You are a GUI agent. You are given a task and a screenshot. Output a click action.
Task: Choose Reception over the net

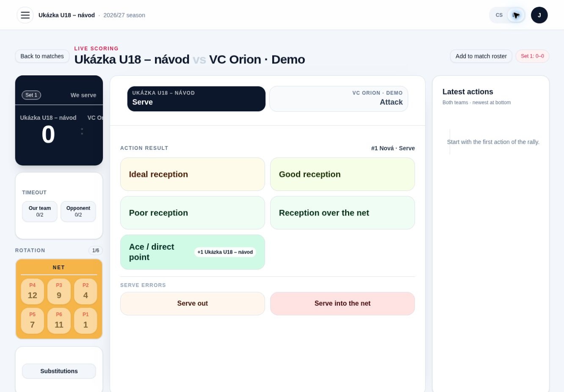point(343,213)
